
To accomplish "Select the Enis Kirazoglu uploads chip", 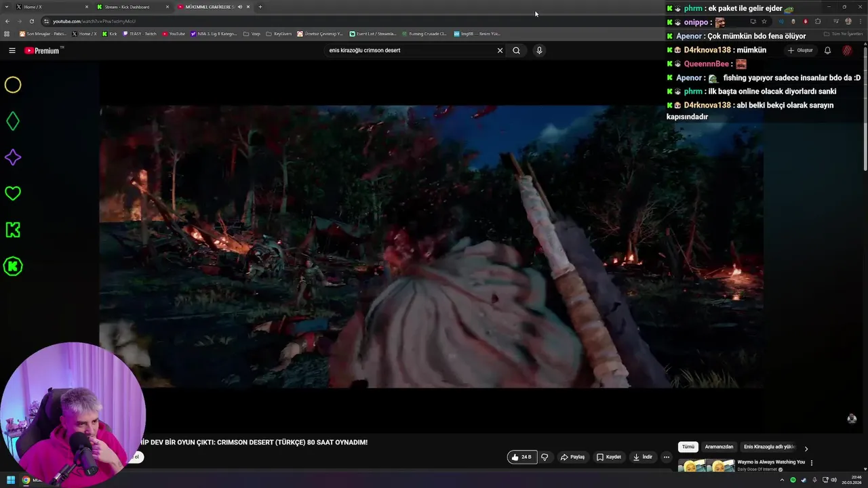I will click(x=769, y=447).
